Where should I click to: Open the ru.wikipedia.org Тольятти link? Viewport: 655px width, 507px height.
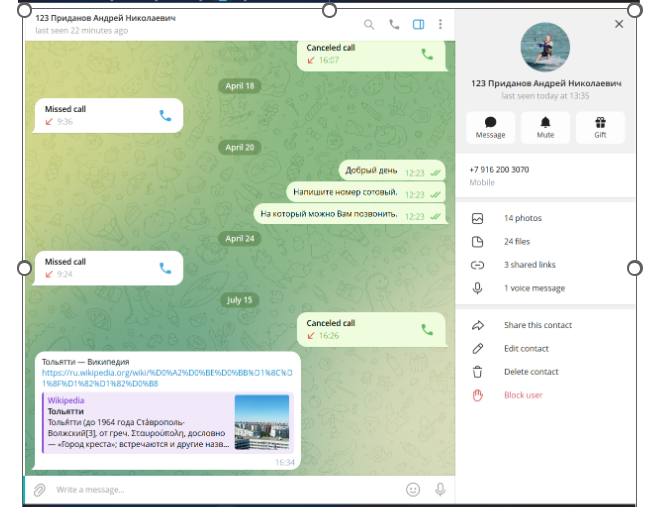(167, 378)
